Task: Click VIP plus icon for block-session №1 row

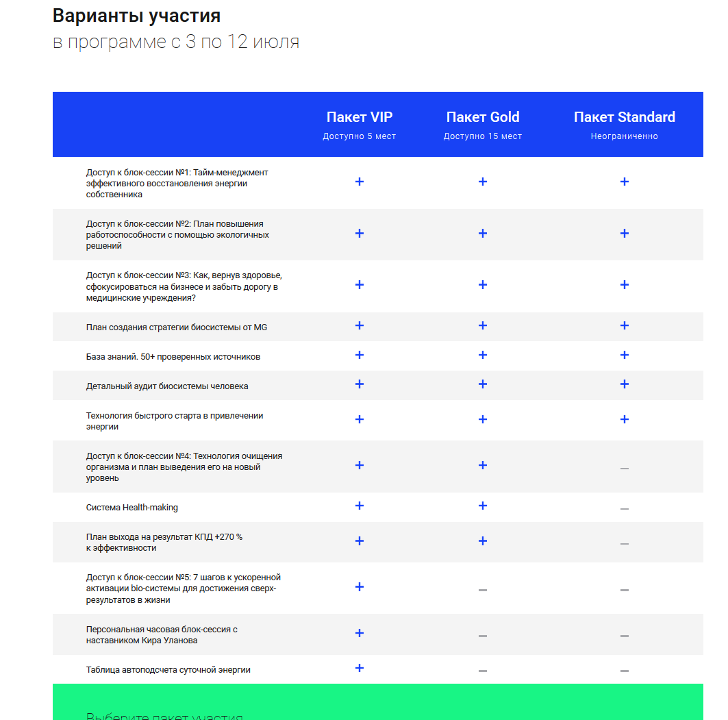Action: tap(360, 182)
